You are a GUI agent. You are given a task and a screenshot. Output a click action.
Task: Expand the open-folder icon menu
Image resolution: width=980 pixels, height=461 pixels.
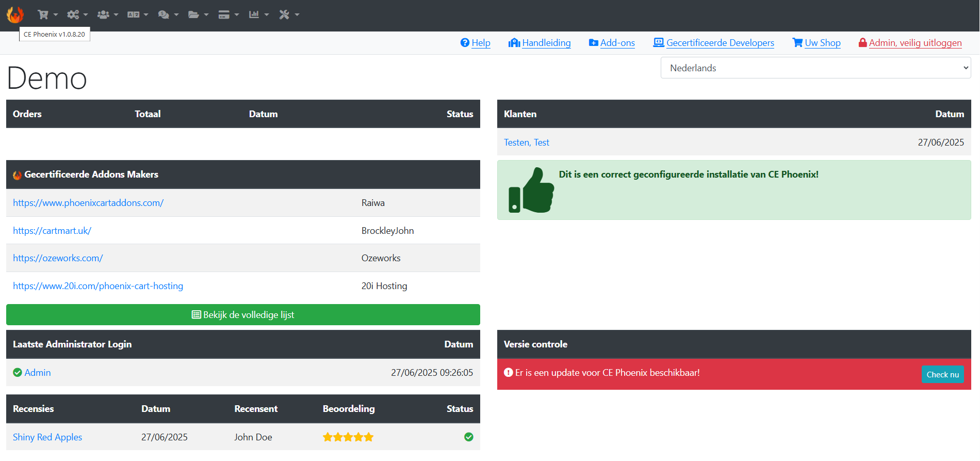[198, 14]
